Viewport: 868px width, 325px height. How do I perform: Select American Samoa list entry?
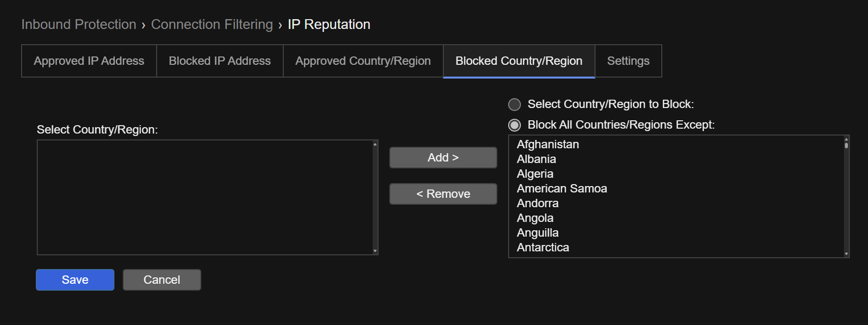pos(562,189)
